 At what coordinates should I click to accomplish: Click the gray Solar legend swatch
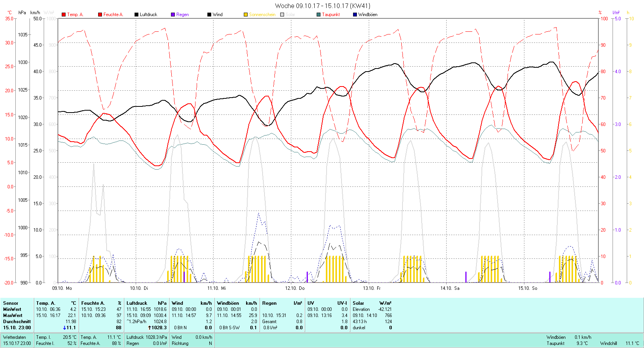click(x=282, y=15)
